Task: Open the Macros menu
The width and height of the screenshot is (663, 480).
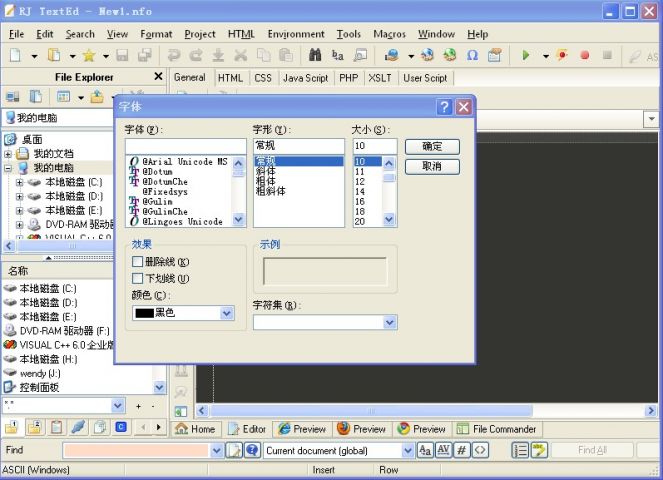Action: pos(389,34)
